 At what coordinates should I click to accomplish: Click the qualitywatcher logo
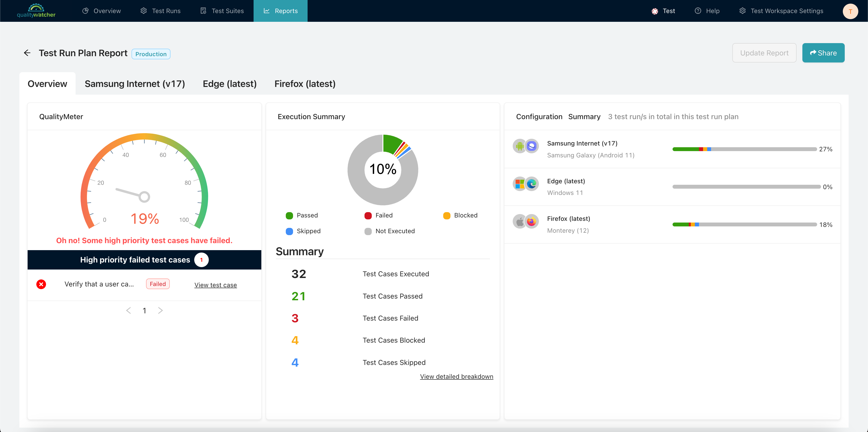(36, 11)
